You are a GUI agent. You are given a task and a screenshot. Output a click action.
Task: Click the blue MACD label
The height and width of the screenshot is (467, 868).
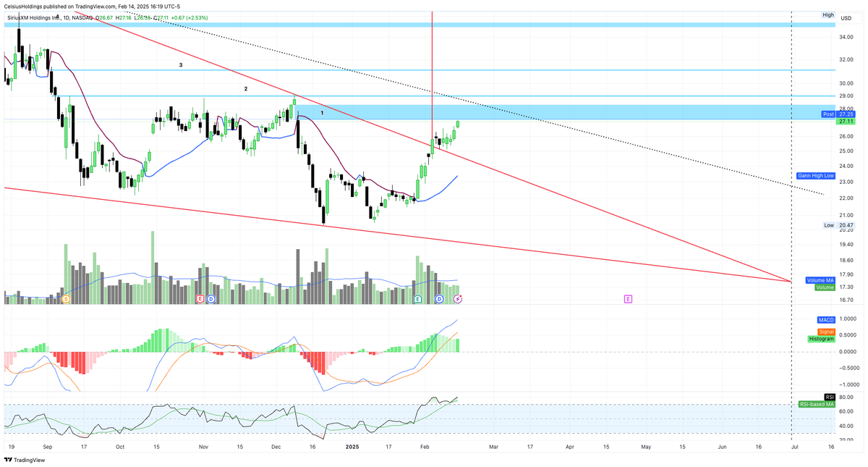[826, 319]
